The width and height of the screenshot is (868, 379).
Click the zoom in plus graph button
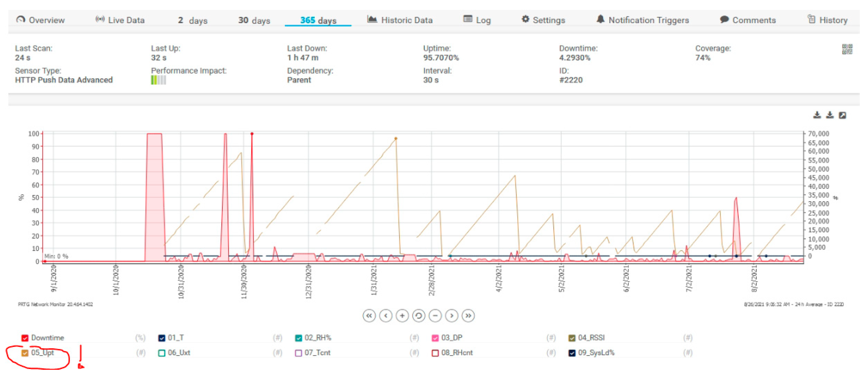(x=402, y=316)
